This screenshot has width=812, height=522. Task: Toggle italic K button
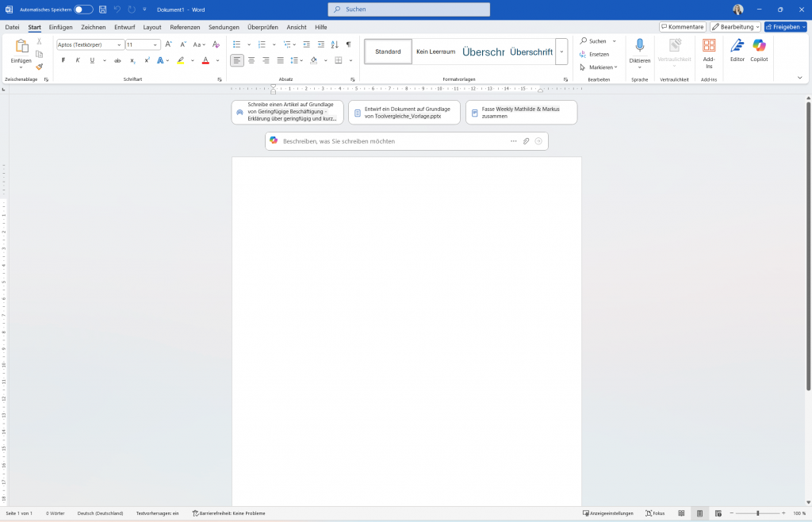[78, 60]
